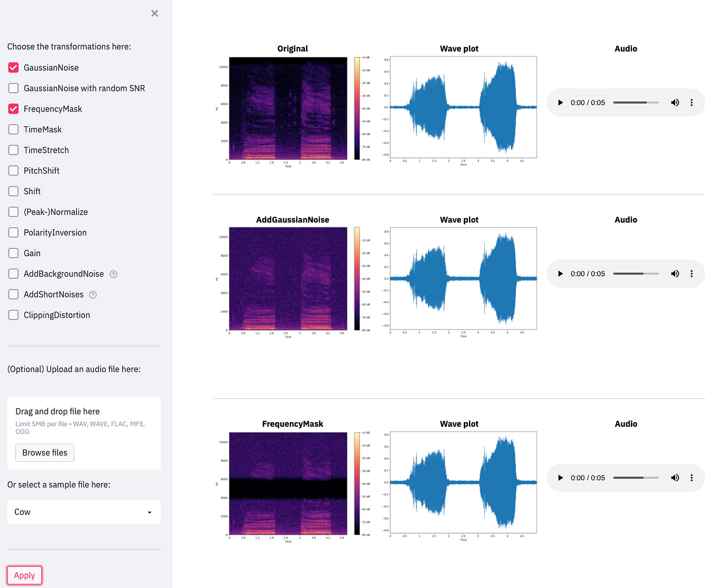Enable the ClippingDistortion transformation
The width and height of the screenshot is (718, 588).
pos(13,314)
